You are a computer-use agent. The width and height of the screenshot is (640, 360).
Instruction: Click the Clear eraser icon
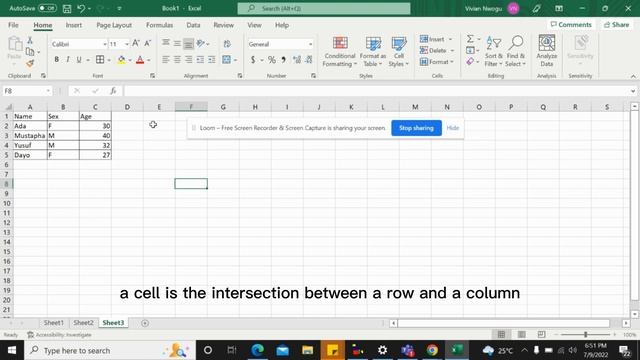470,62
